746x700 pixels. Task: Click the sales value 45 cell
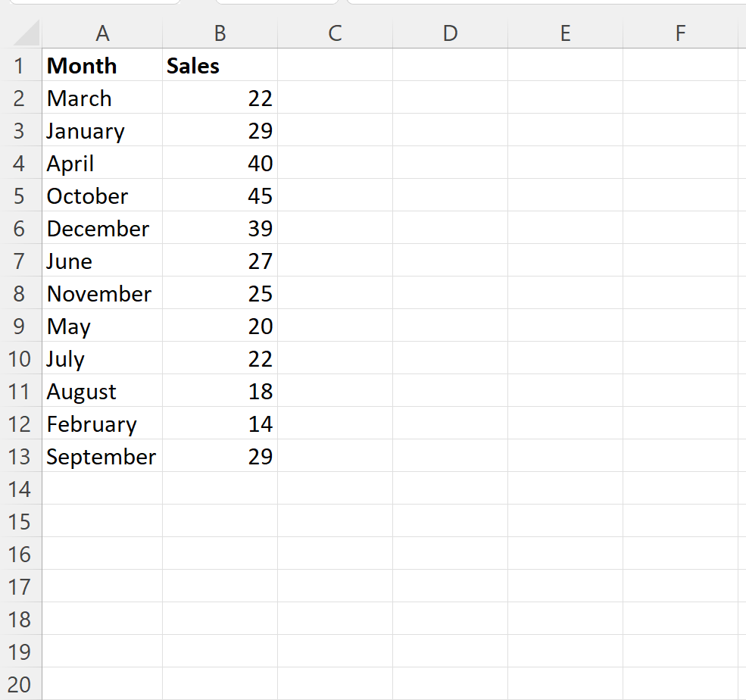(220, 195)
